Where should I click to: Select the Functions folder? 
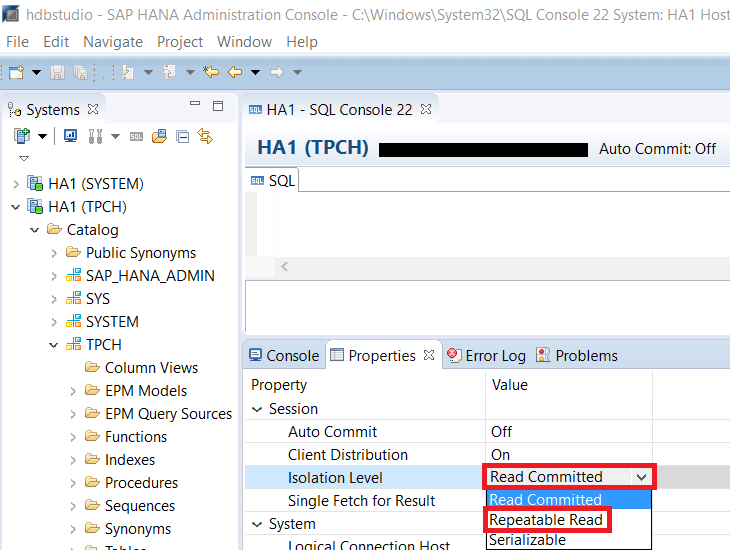click(126, 437)
